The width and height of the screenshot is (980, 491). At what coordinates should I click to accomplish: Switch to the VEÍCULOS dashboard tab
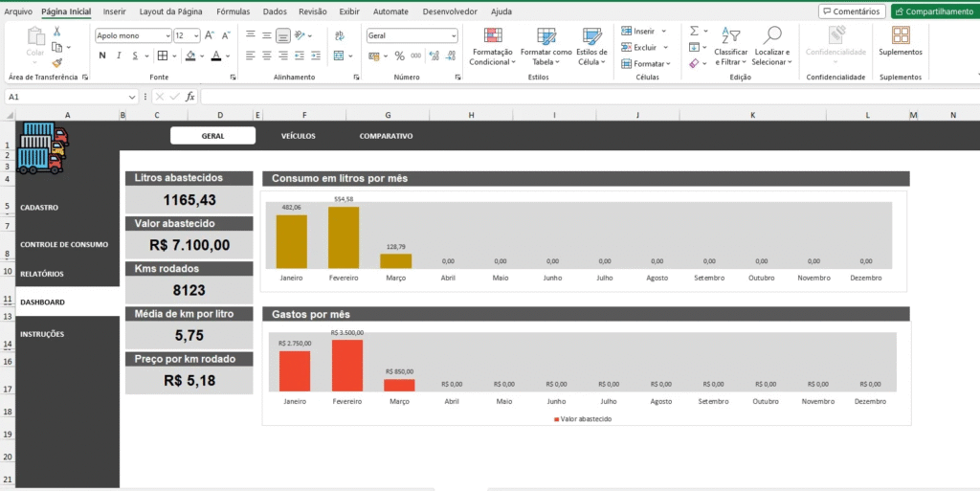pyautogui.click(x=298, y=136)
